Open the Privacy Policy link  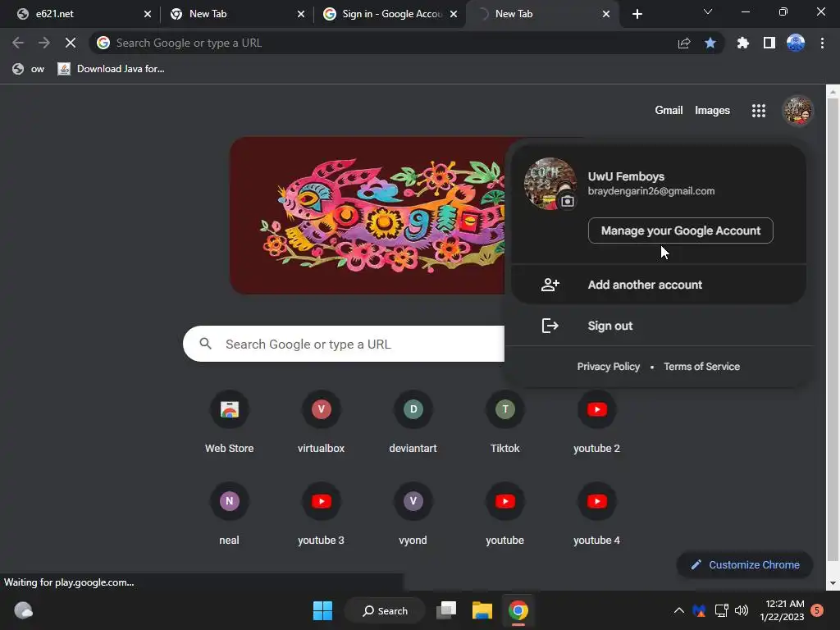pos(608,367)
